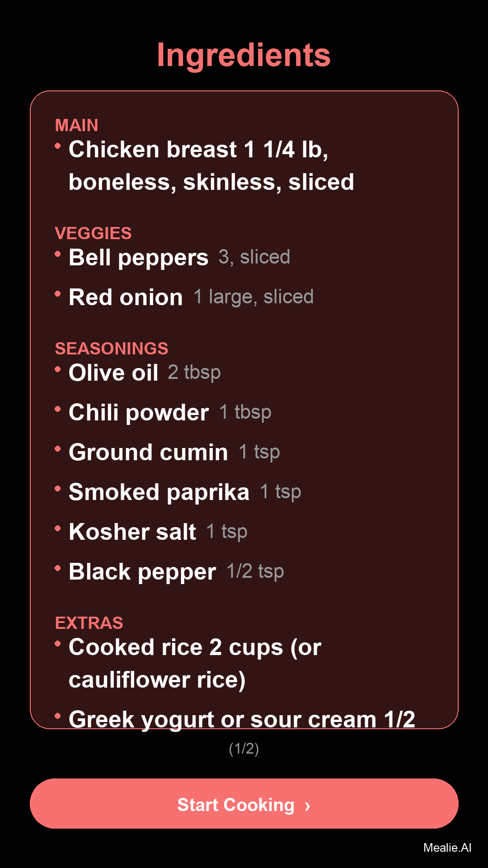
Task: Tap the EXTRAS section header
Action: tap(89, 623)
